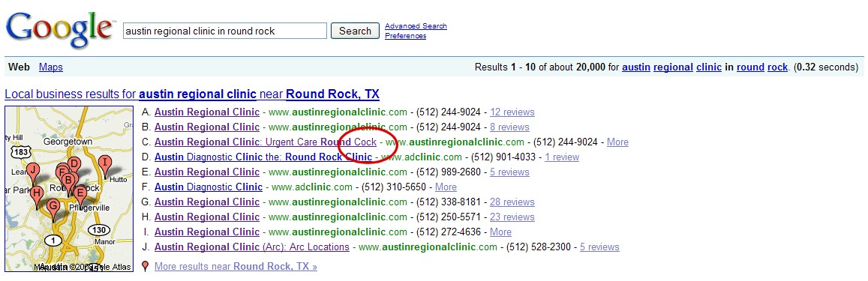Screen dimensions: 868x281
Task: Click the Search button
Action: pyautogui.click(x=355, y=31)
